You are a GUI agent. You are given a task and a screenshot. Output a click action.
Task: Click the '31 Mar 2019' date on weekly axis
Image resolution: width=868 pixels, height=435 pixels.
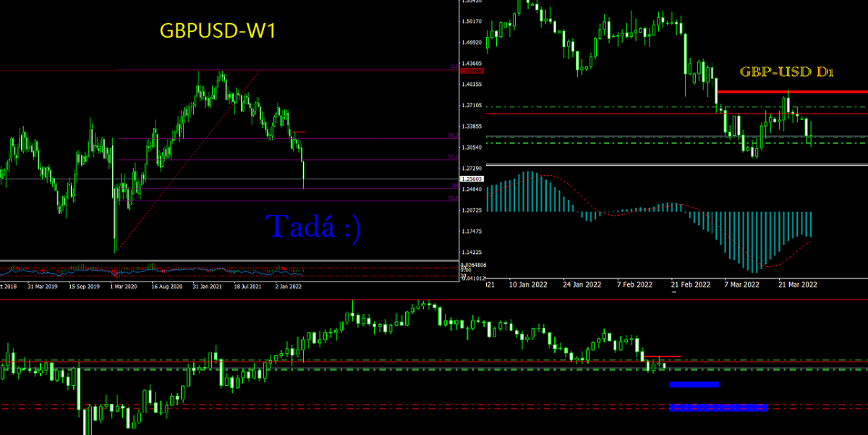(x=42, y=287)
